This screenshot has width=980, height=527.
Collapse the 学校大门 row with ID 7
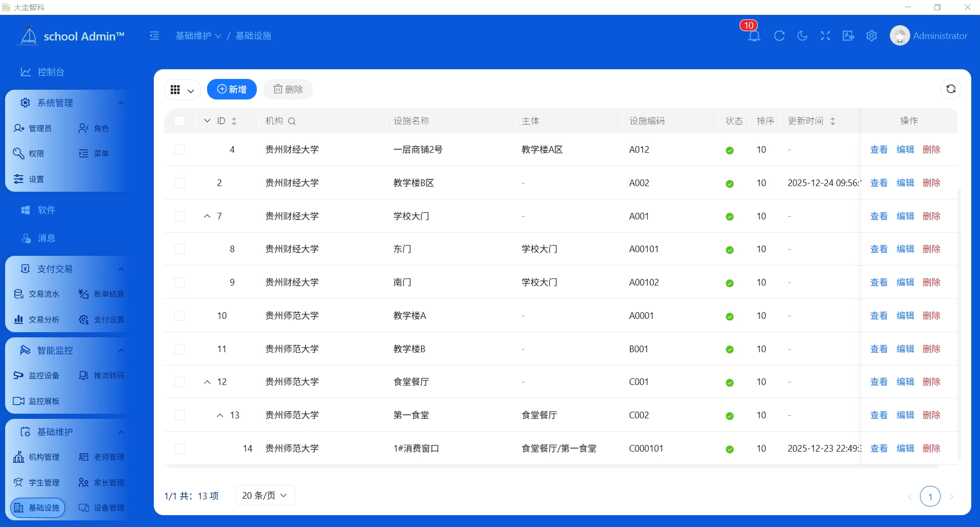207,216
